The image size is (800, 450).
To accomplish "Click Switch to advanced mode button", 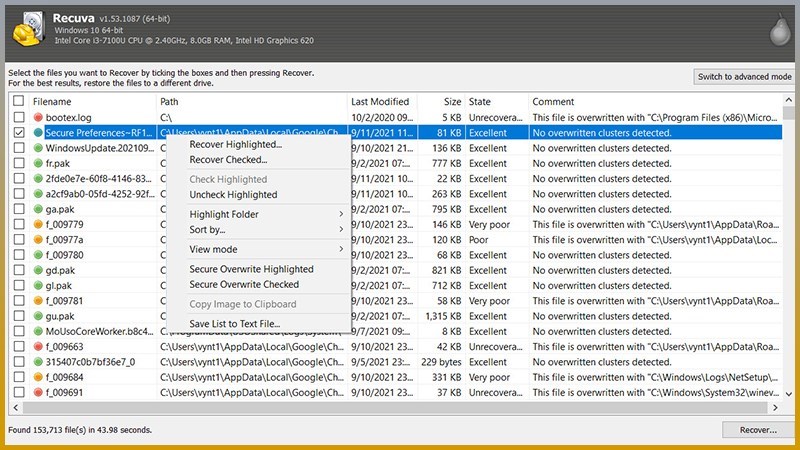I will 744,77.
